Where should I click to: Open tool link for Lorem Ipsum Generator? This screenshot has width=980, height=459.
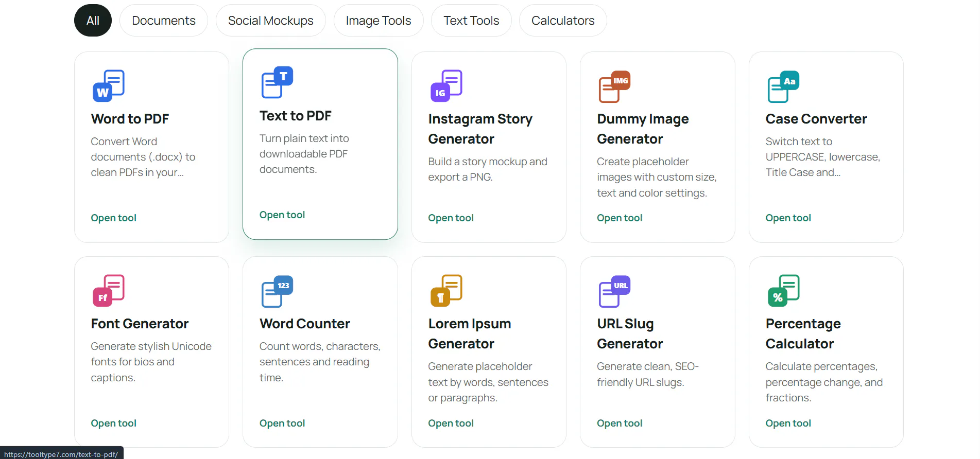(x=451, y=423)
